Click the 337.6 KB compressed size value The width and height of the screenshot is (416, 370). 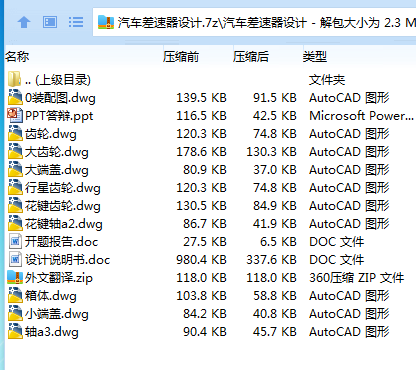[x=271, y=260]
